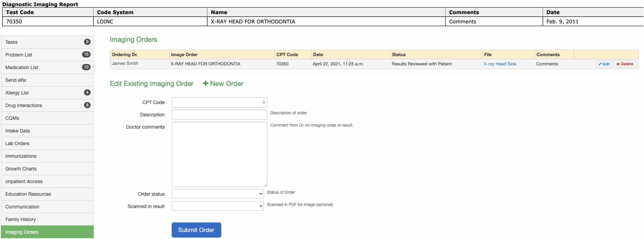Click the Tasks count badge 9
Screen dimensions: 644x239
click(x=87, y=42)
